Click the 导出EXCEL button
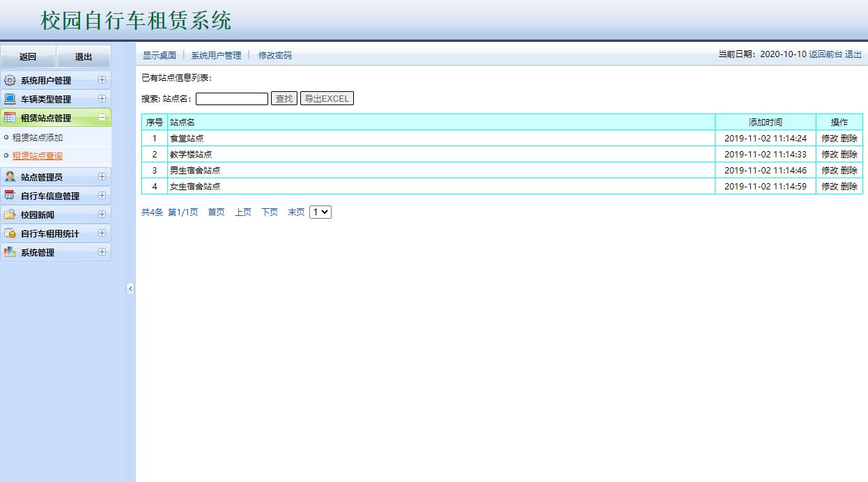Screen dimensions: 868x482 click(x=327, y=98)
